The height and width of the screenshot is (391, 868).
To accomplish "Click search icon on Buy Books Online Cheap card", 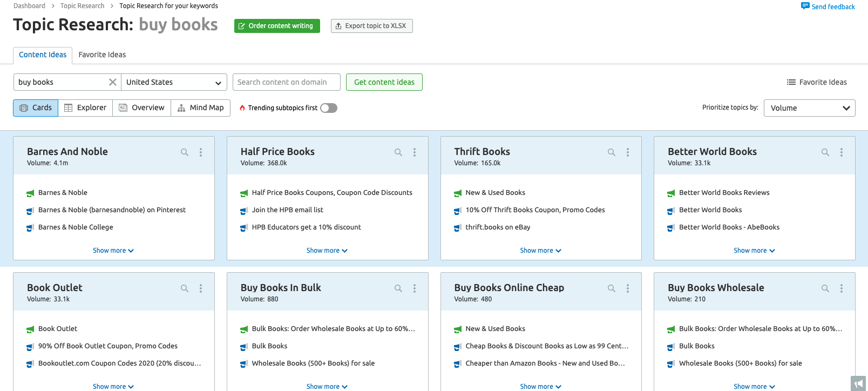I will point(612,288).
